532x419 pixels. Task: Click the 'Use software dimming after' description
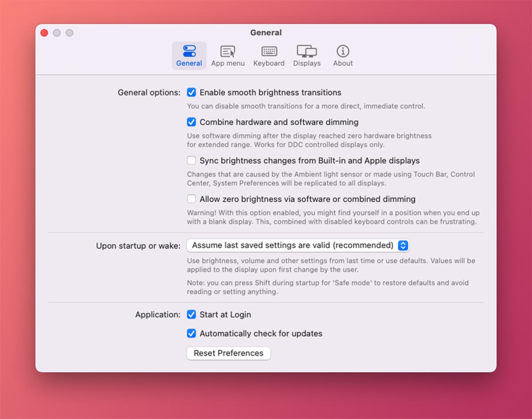[x=309, y=140]
